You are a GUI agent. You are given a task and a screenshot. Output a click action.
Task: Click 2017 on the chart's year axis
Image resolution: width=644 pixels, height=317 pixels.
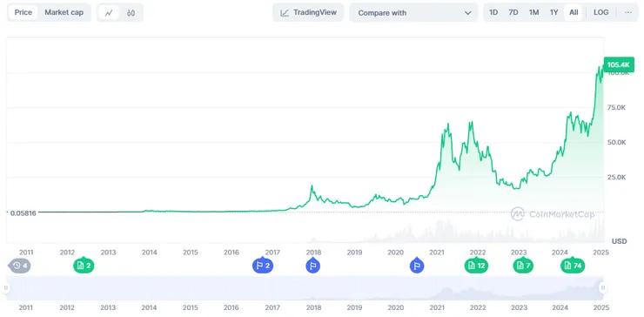272,253
